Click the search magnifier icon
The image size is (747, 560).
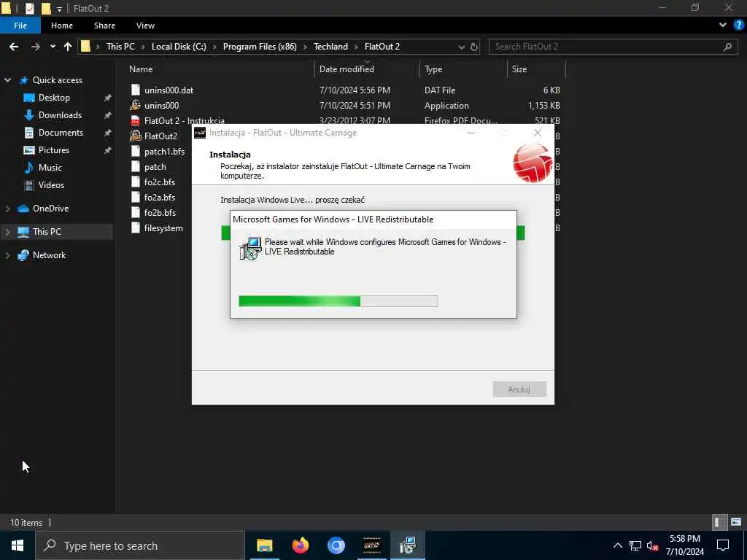[727, 47]
